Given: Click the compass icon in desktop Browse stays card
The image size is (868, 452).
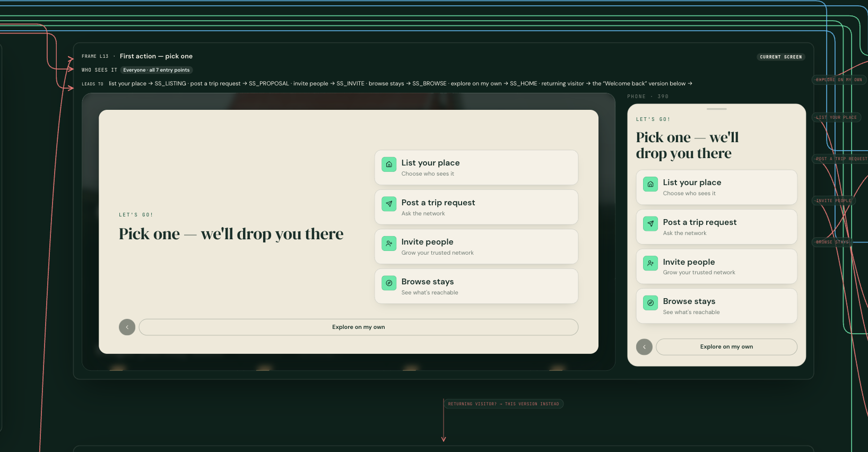Looking at the screenshot, I should pos(389,283).
